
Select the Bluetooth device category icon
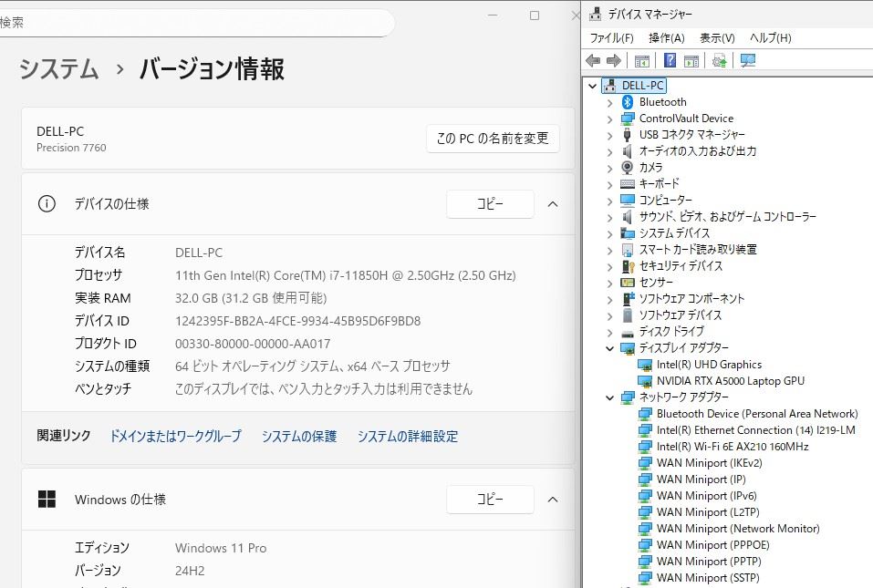coord(628,102)
